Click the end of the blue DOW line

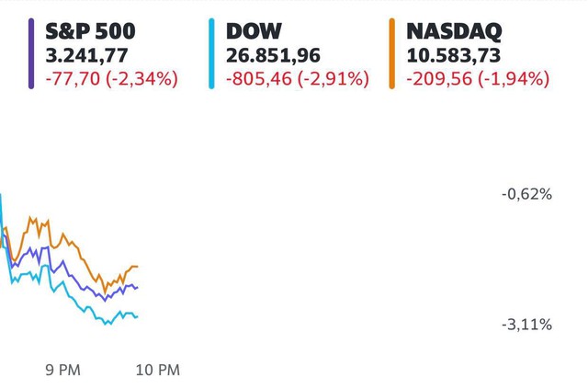click(137, 317)
